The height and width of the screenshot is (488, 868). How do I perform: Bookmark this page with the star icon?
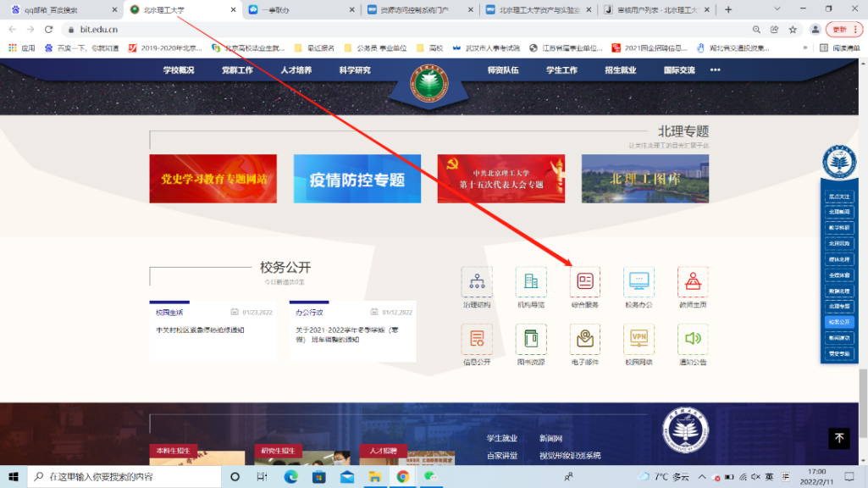tap(793, 29)
